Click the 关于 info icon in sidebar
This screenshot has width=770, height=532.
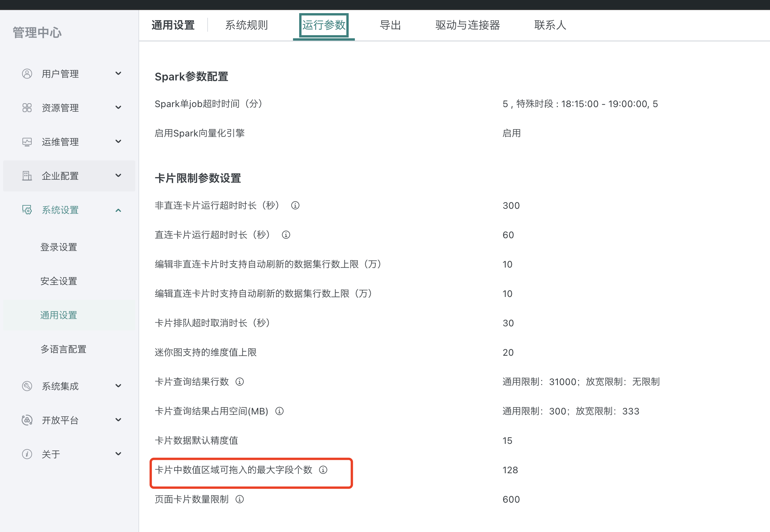27,454
